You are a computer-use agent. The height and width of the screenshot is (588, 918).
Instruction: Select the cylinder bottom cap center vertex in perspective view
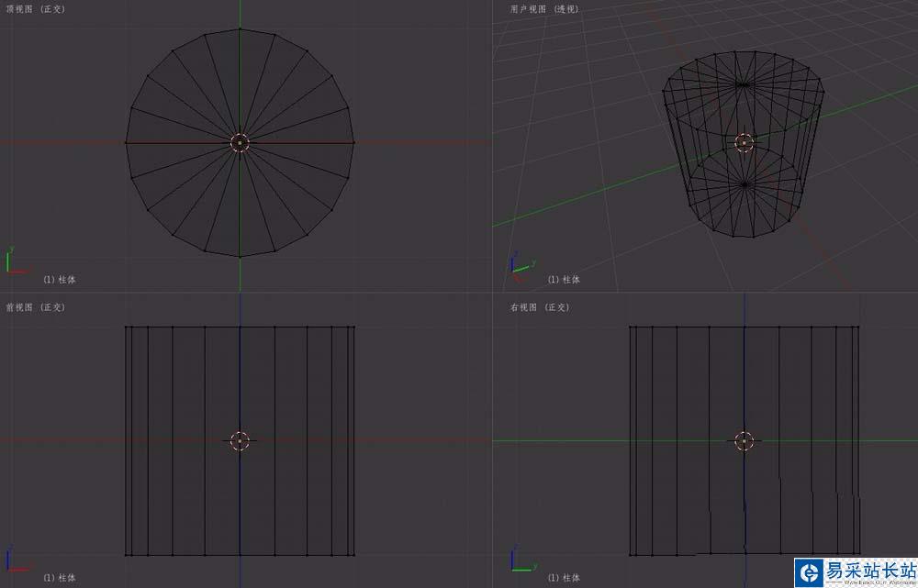(744, 183)
